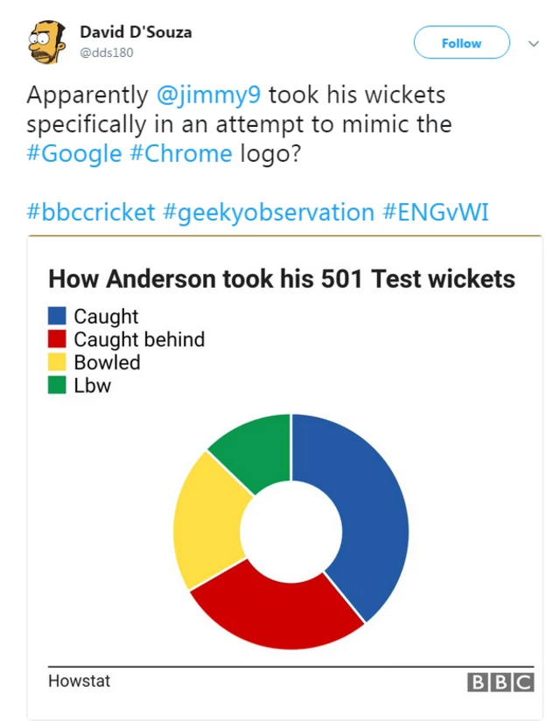Click the BBC logo on chart
Image resolution: width=560 pixels, height=728 pixels.
point(500,682)
